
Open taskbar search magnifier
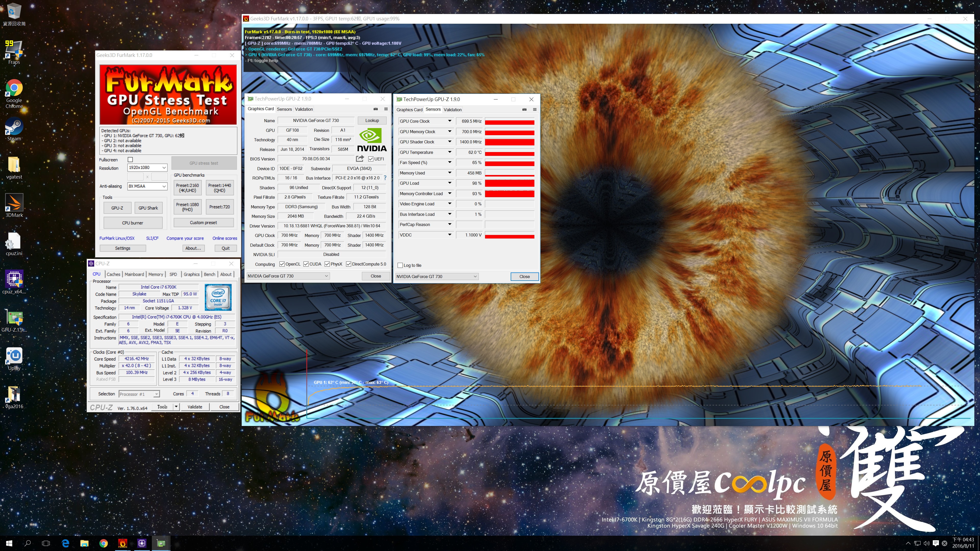(x=27, y=543)
